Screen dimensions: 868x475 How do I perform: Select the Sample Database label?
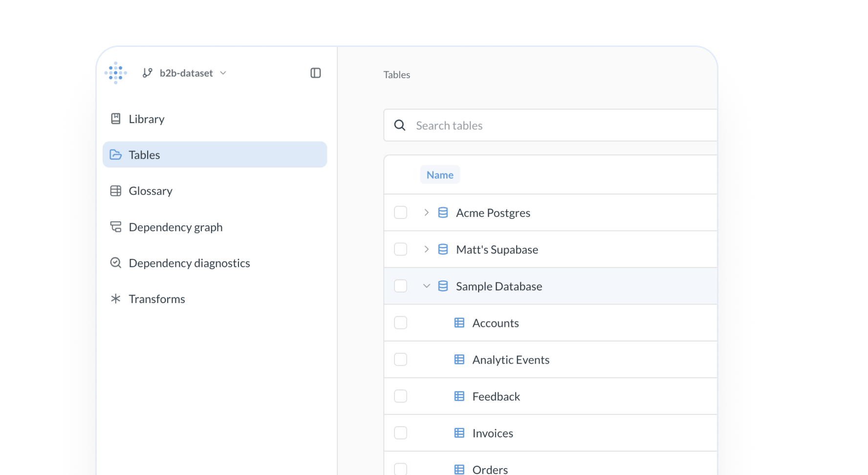coord(499,286)
